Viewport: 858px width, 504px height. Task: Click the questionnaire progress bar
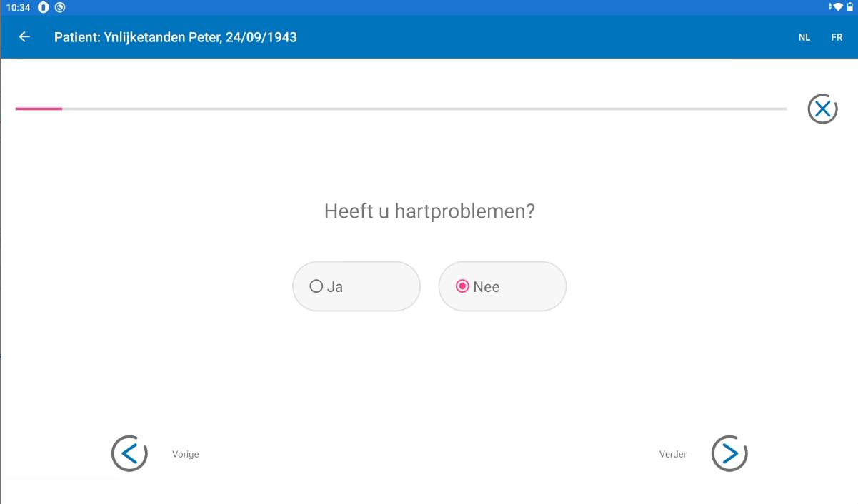(401, 109)
